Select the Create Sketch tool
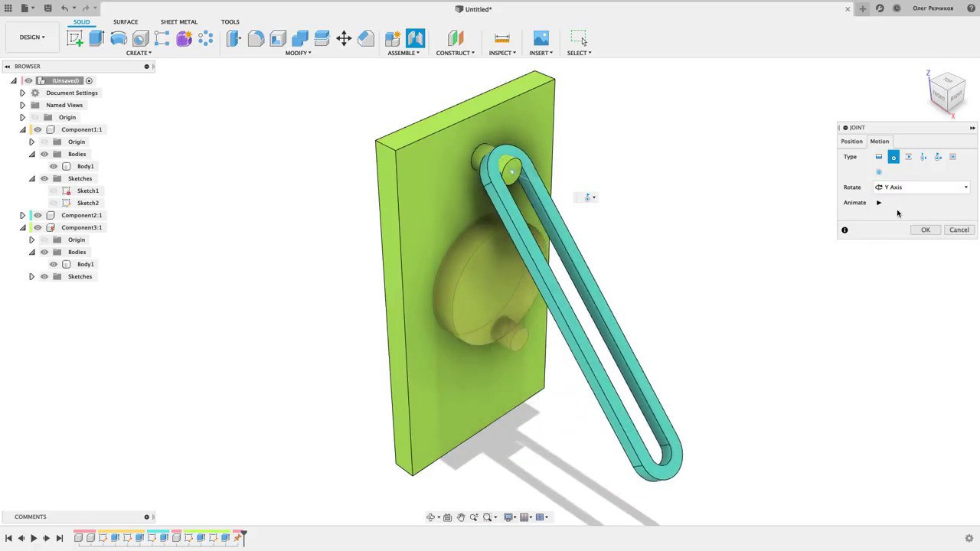Screen dimensions: 980x551 tap(75, 38)
